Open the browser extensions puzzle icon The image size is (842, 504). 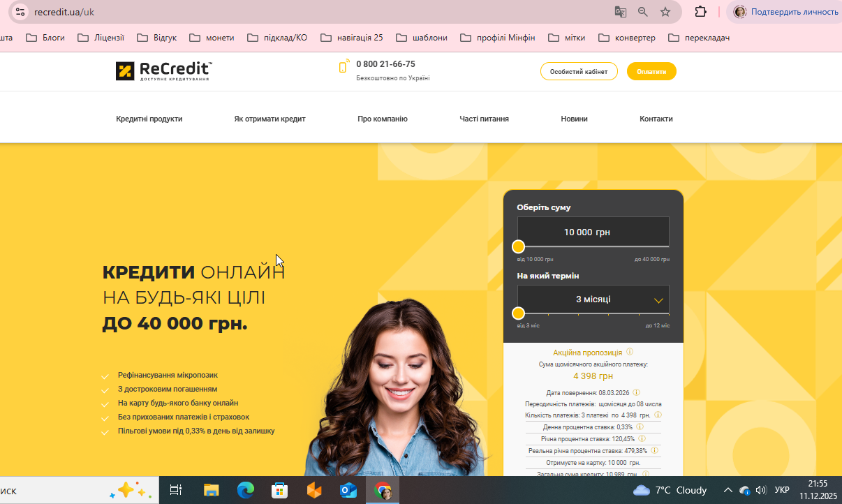point(700,12)
